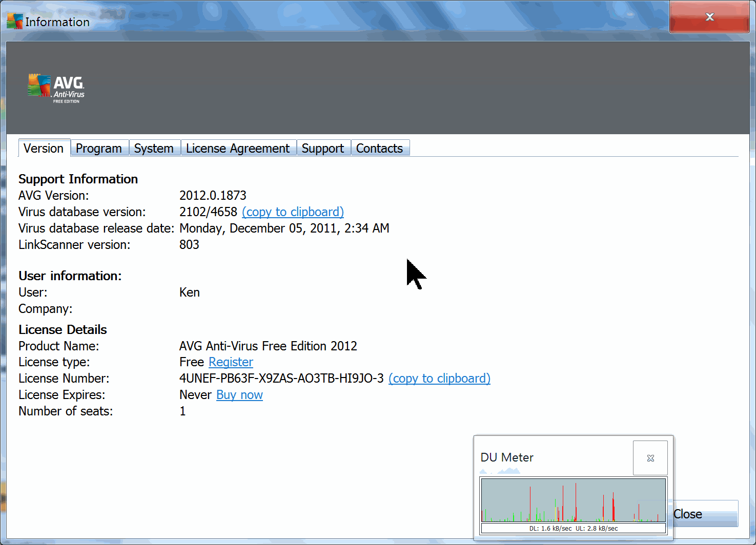Click the DU Meter title text
Image resolution: width=756 pixels, height=545 pixels.
(x=507, y=457)
